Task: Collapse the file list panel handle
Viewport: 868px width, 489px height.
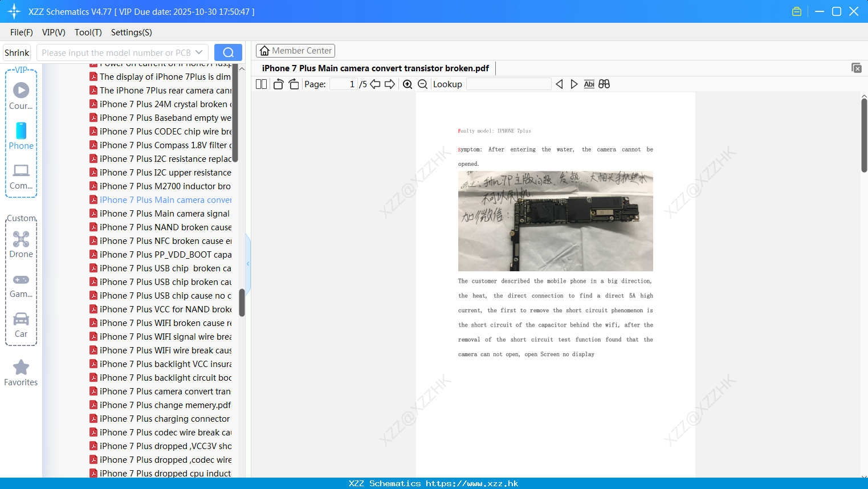Action: point(248,263)
